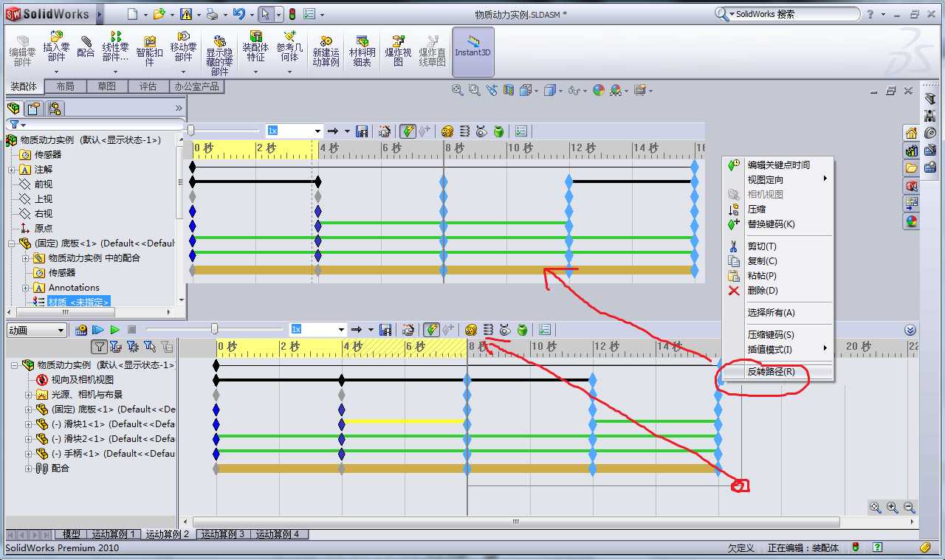Open the 材料明细表 tool
The image size is (945, 560).
coord(362,50)
